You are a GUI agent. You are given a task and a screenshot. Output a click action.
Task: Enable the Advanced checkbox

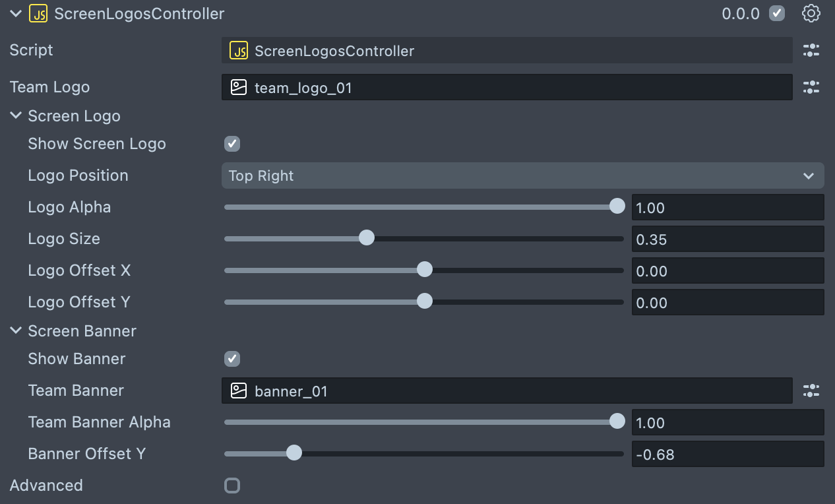[232, 486]
